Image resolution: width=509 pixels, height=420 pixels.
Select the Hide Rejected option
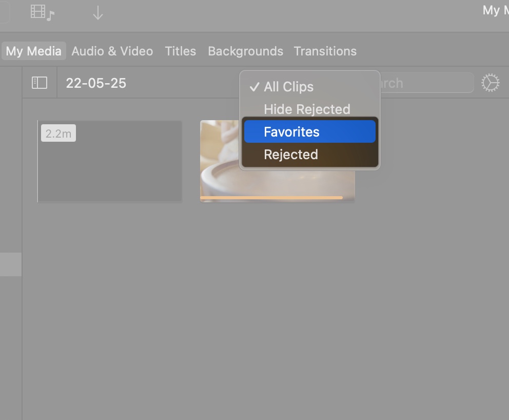tap(306, 109)
